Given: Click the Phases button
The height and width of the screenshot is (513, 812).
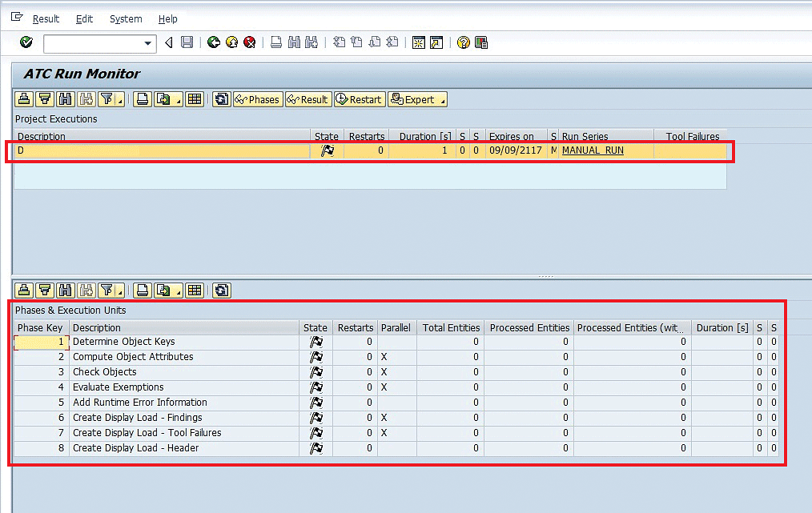Looking at the screenshot, I should [257, 99].
